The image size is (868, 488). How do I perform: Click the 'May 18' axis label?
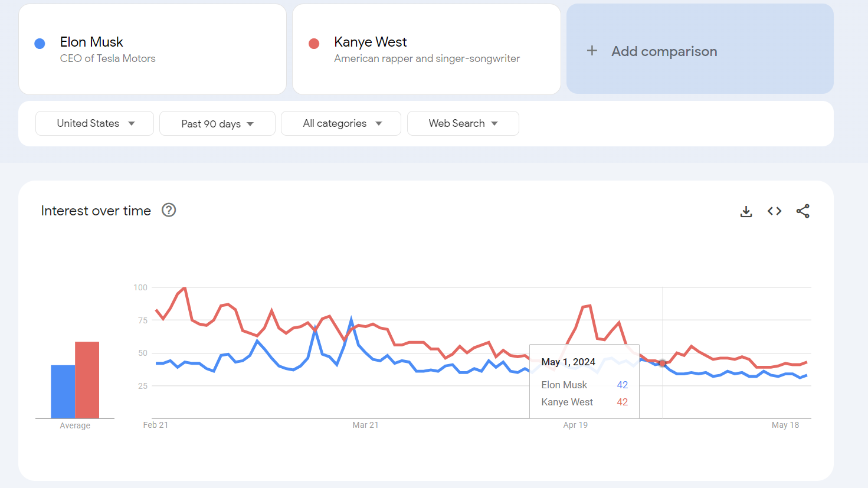tap(785, 425)
